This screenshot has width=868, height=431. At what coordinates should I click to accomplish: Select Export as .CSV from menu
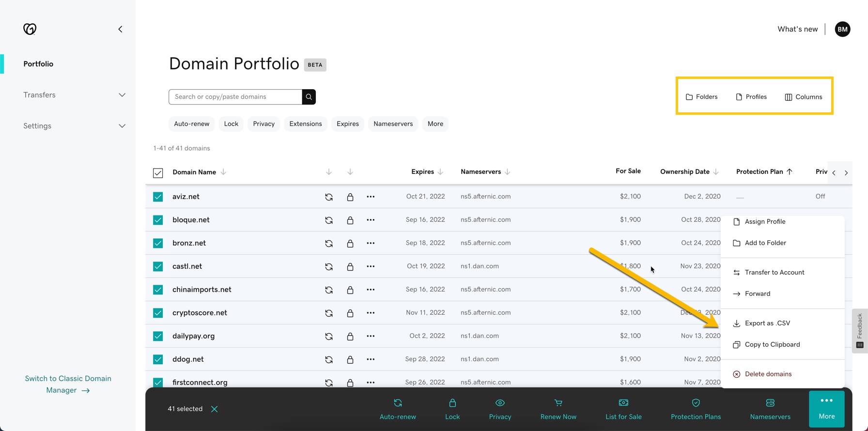pyautogui.click(x=767, y=323)
